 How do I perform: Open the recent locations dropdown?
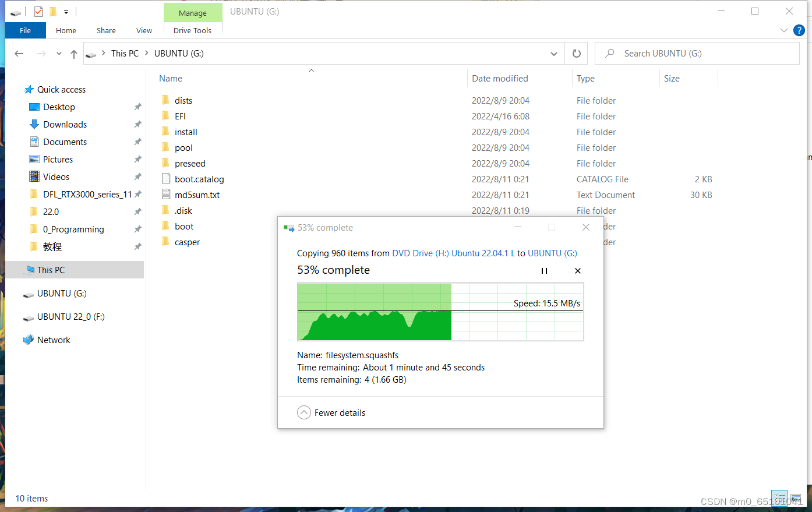(59, 54)
